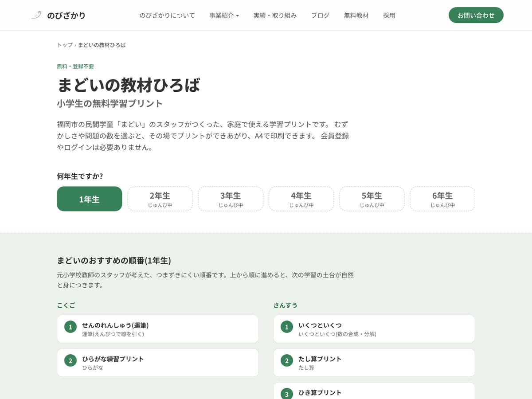The image size is (532, 399).
Task: Open ひき算プリント card
Action: coord(374,391)
